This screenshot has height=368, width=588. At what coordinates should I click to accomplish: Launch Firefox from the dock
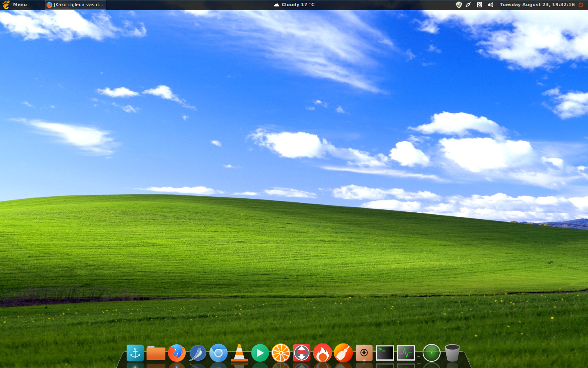point(177,353)
